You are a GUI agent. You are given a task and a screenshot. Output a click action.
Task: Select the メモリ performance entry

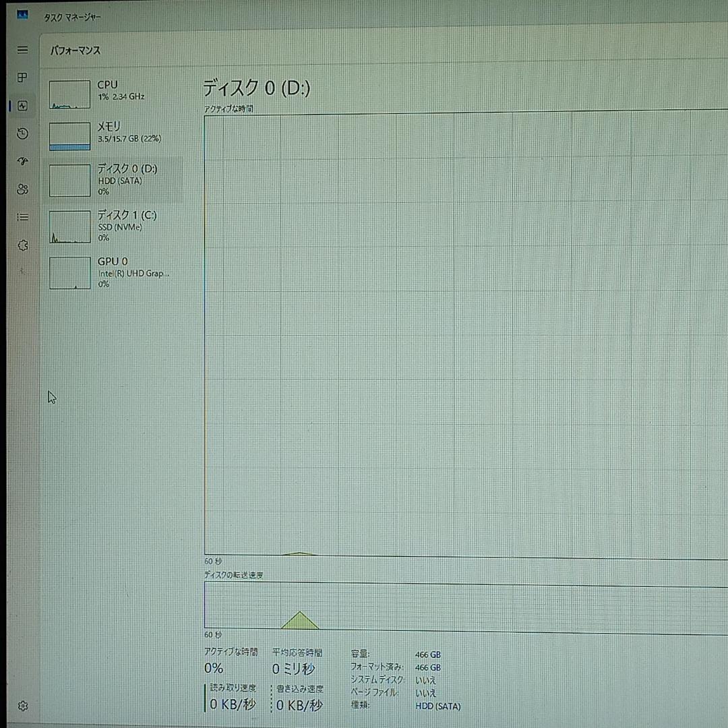point(113,136)
